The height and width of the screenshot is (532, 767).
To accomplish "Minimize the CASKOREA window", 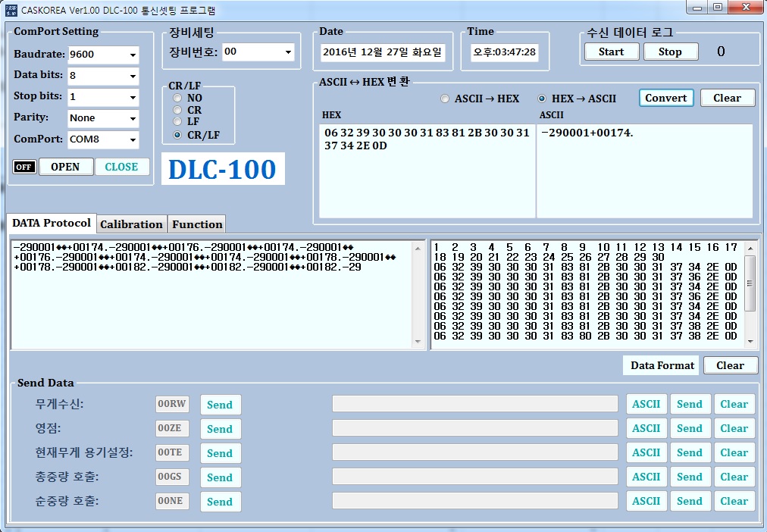I will click(x=697, y=8).
